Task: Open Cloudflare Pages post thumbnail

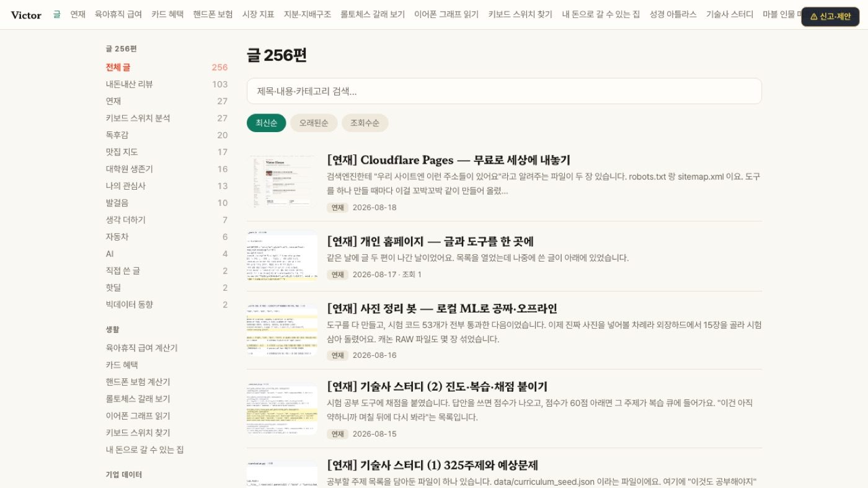Action: [282, 182]
